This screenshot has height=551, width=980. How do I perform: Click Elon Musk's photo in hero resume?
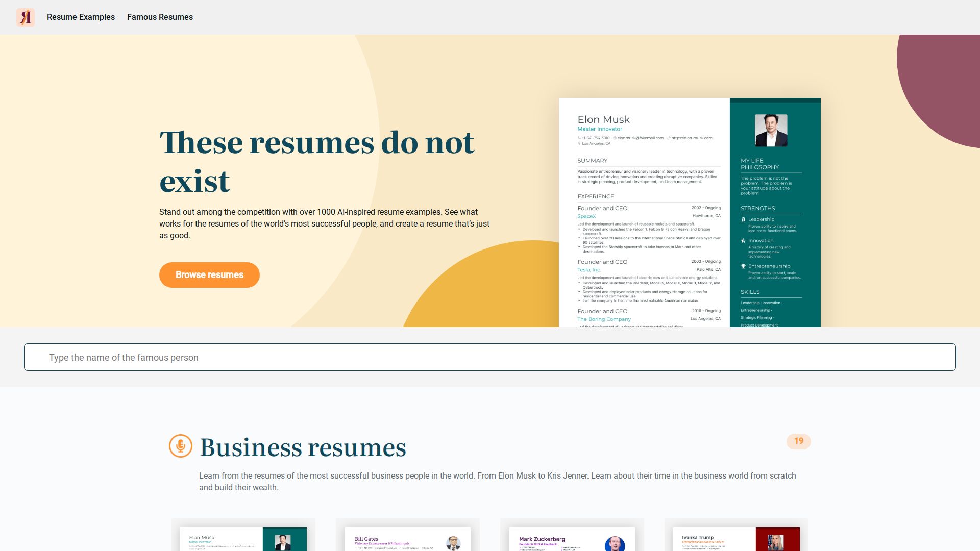(x=771, y=131)
